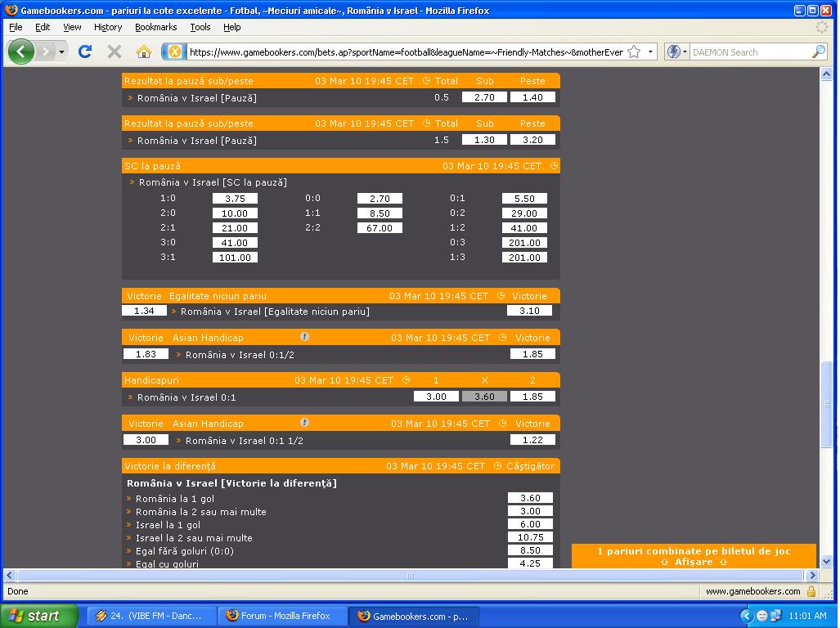Click the padlock security icon in status bar
Screen dimensions: 840x628
click(x=811, y=591)
